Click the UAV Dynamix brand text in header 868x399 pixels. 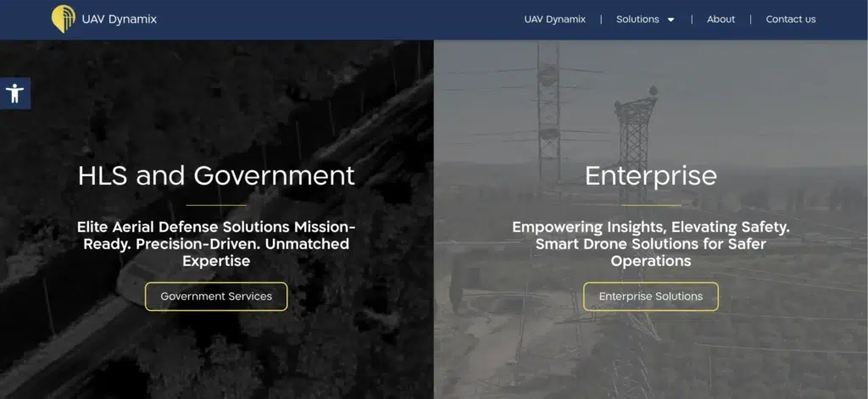tap(119, 19)
